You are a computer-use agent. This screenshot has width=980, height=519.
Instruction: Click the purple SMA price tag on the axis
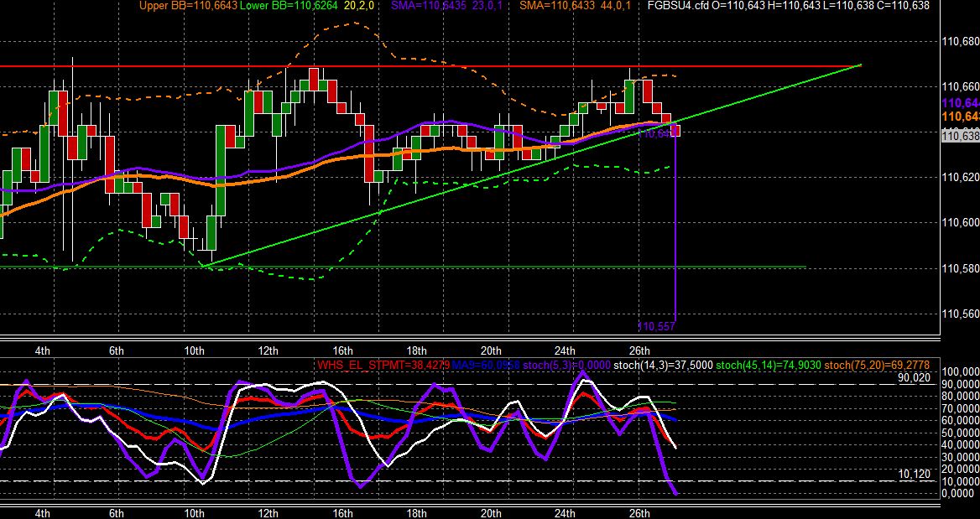point(961,103)
